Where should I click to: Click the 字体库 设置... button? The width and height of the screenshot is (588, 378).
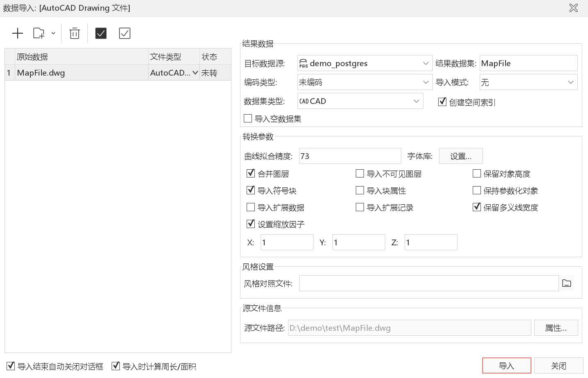461,156
